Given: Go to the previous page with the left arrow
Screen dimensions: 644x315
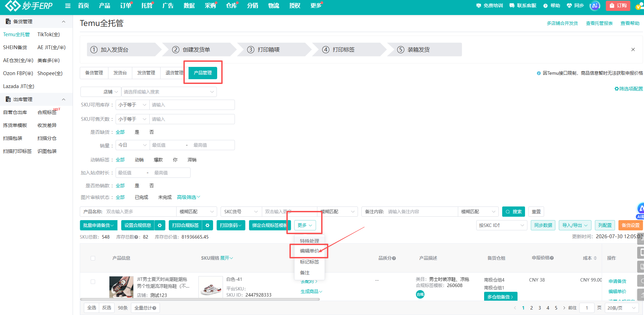Looking at the screenshot, I should (515, 308).
